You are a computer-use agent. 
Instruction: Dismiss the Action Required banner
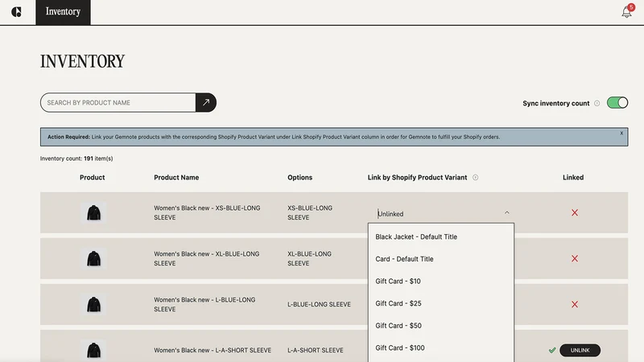click(621, 133)
